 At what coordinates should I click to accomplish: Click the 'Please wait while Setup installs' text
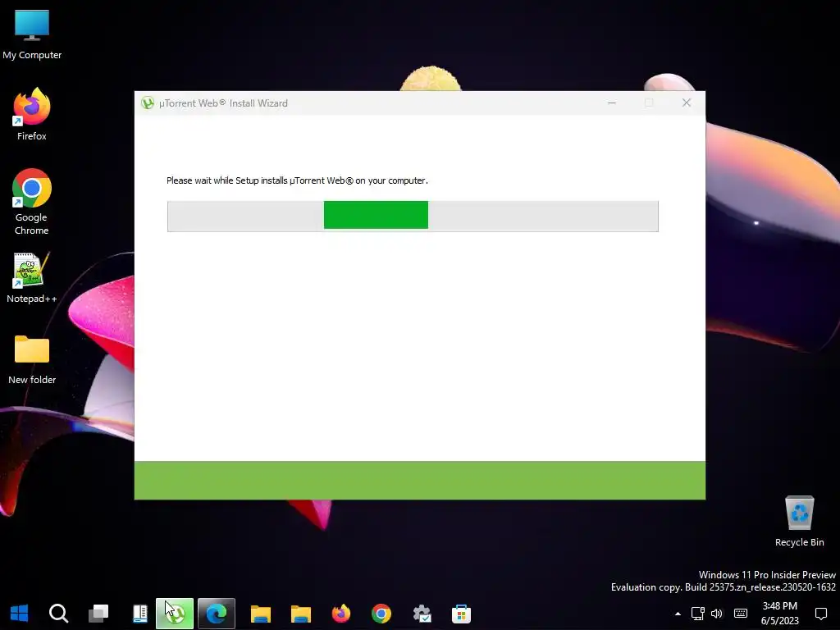pyautogui.click(x=297, y=180)
